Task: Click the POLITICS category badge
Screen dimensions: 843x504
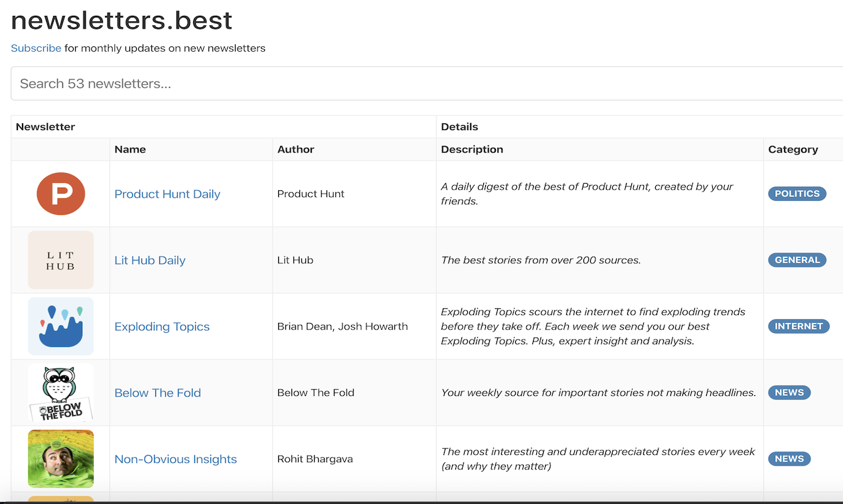Action: click(797, 194)
